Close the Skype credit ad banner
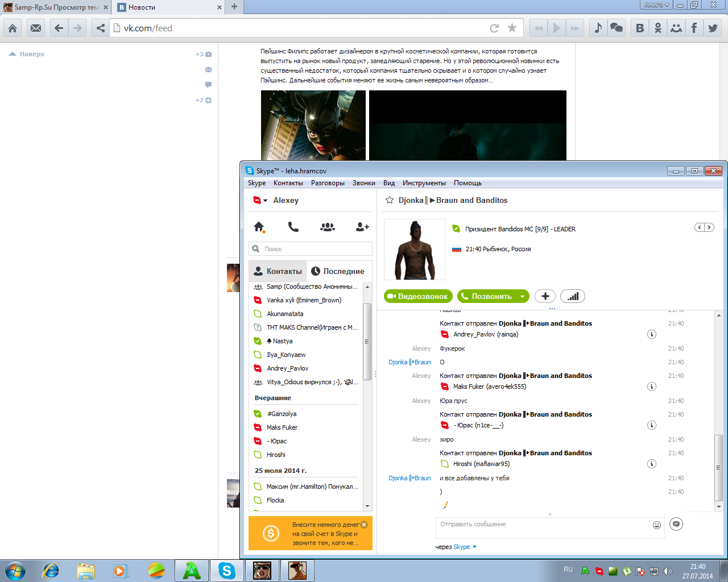 click(x=365, y=525)
